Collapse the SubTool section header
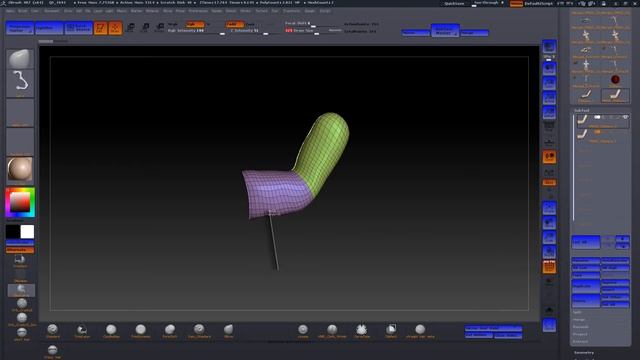 click(x=582, y=110)
